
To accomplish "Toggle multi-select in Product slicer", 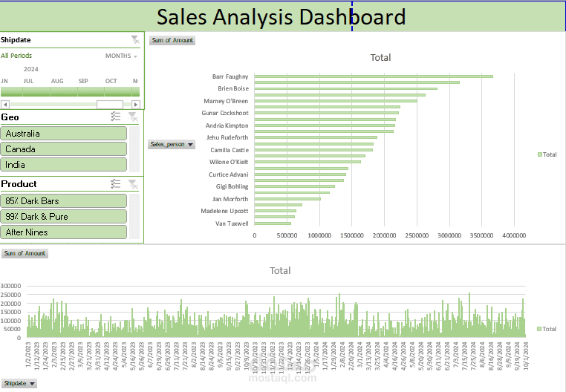I will [116, 183].
